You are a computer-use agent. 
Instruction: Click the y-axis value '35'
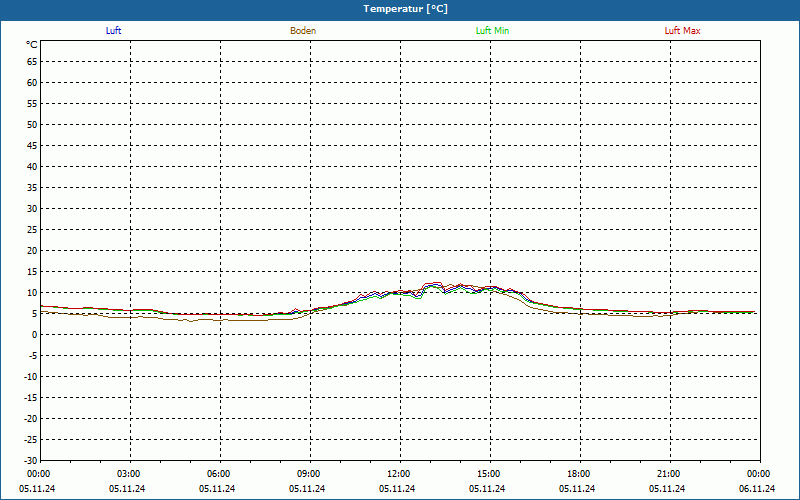pos(32,188)
